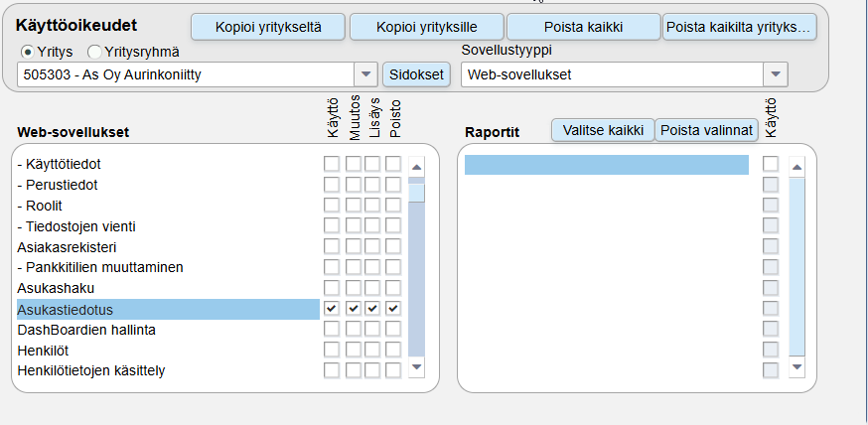Uncheck Käyttö checkbox for Asukastiedotus
The height and width of the screenshot is (425, 868).
(332, 309)
